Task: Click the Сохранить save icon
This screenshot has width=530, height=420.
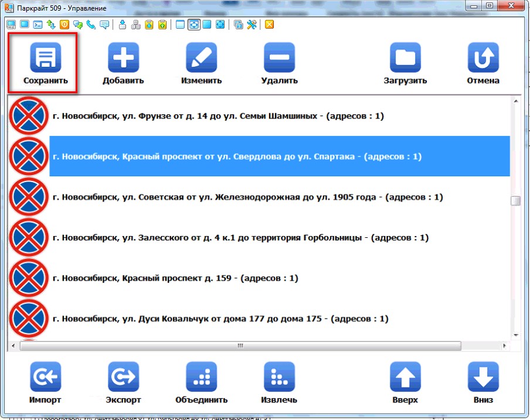Action: tap(45, 57)
